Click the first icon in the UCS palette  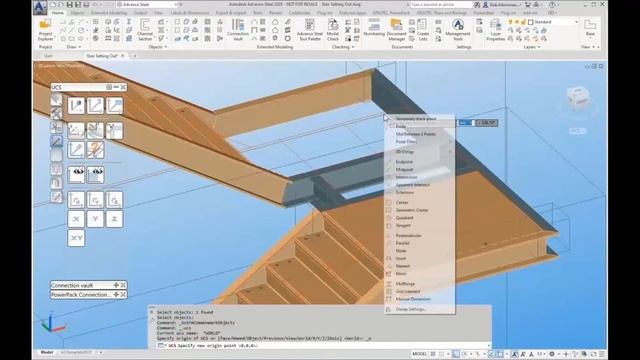[76, 106]
